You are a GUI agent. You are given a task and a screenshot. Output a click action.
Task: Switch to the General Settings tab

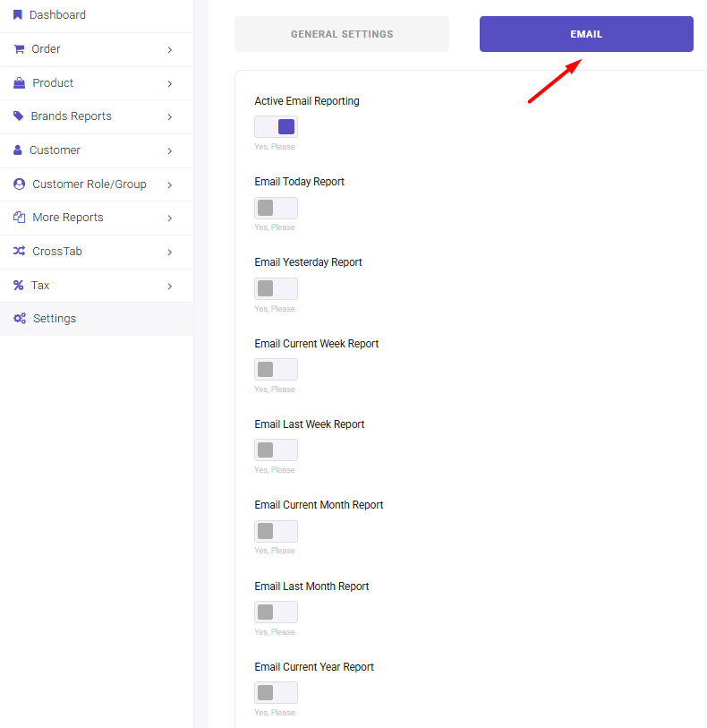pos(342,34)
